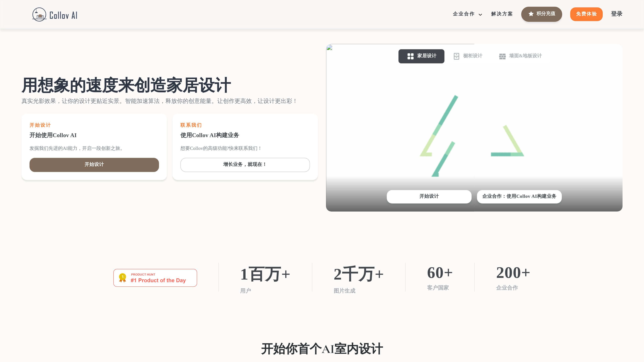Image resolution: width=644 pixels, height=362 pixels.
Task: Click the Collov AI logo icon
Action: [39, 14]
